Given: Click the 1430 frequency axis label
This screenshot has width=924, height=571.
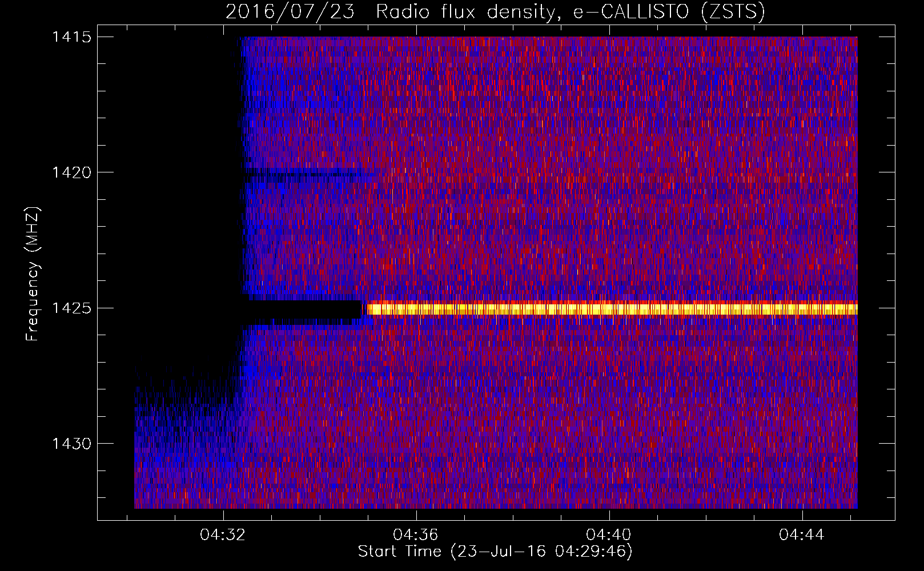Looking at the screenshot, I should point(72,444).
